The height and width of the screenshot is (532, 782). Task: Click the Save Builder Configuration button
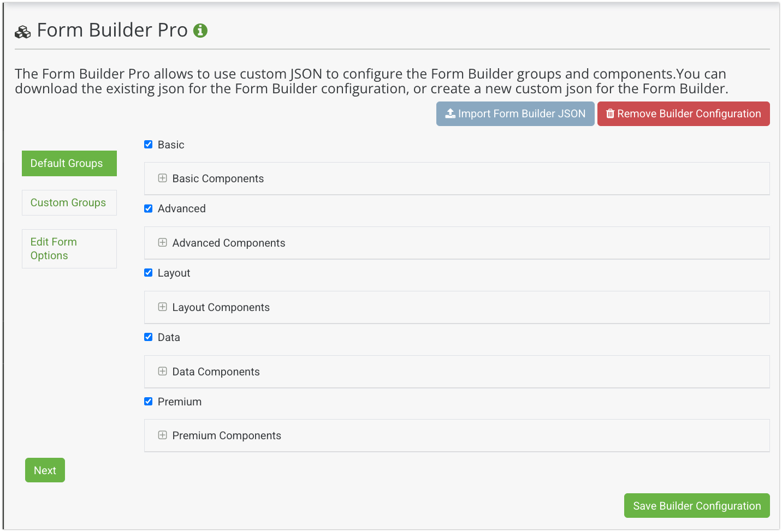pyautogui.click(x=697, y=506)
